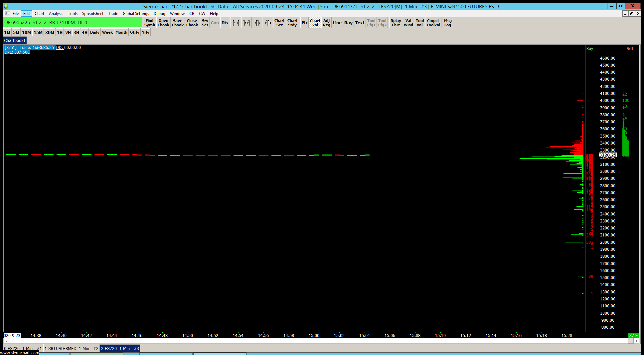Screen dimensions: 644x355
Task: Disconnect from the data feed with Dis
Action: tap(225, 23)
